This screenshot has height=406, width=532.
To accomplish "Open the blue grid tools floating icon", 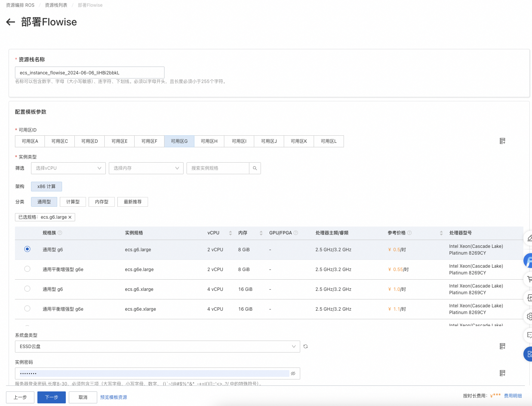I will pos(528,354).
